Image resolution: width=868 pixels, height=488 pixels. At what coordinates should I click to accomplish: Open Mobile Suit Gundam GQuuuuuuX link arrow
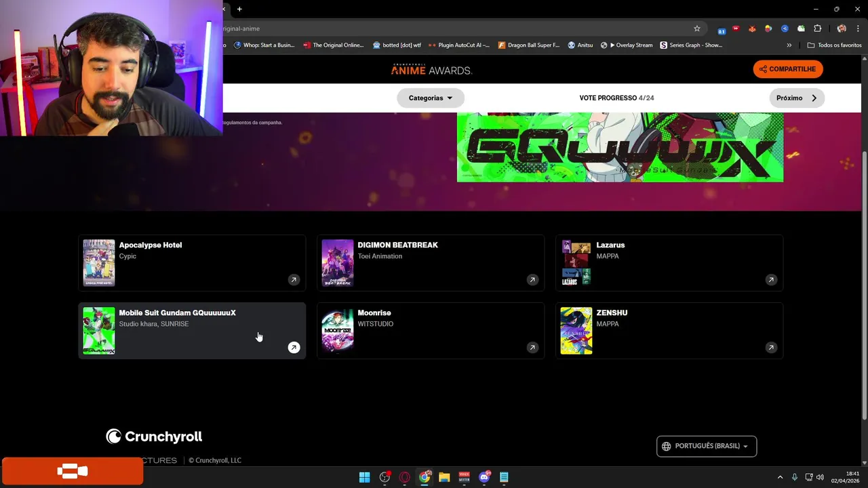pyautogui.click(x=294, y=348)
